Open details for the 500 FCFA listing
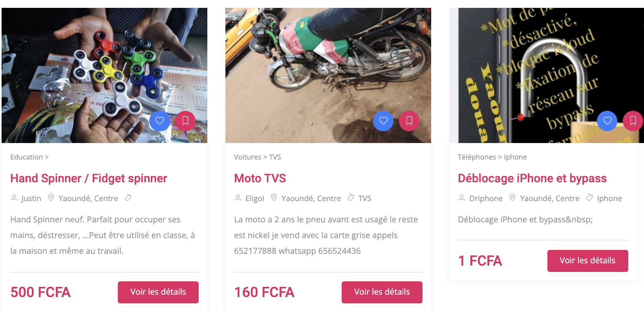This screenshot has height=312, width=644. pyautogui.click(x=158, y=292)
